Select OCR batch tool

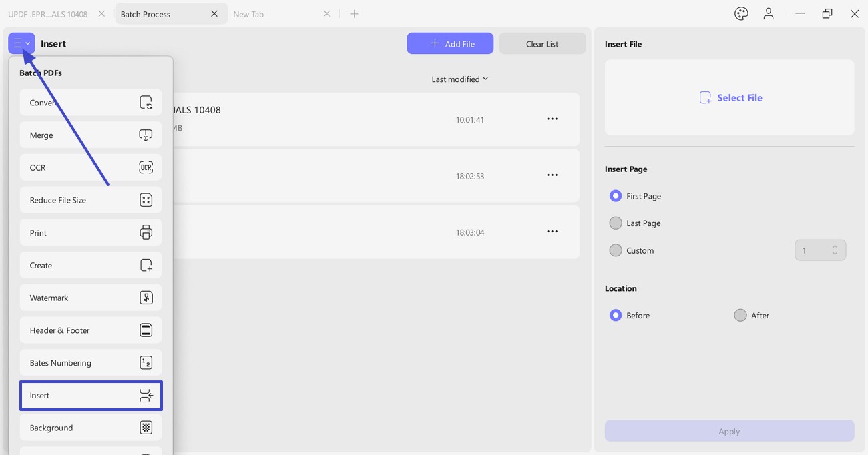pyautogui.click(x=91, y=167)
